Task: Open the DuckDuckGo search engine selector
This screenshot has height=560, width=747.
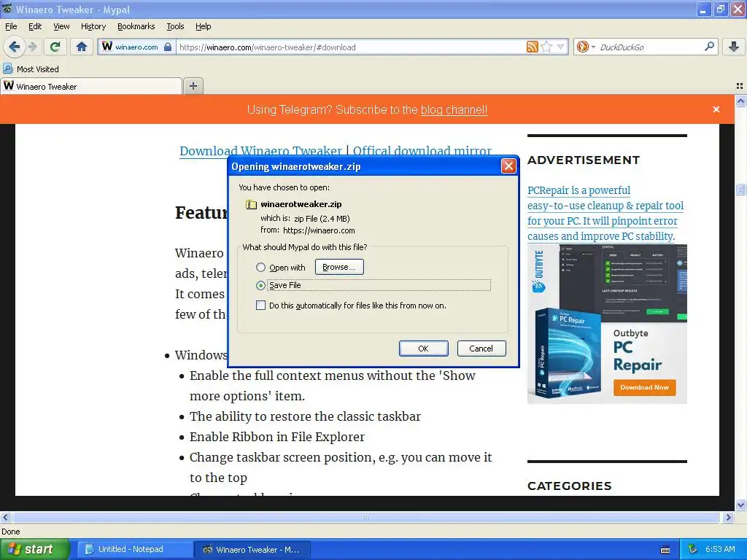Action: pos(585,47)
